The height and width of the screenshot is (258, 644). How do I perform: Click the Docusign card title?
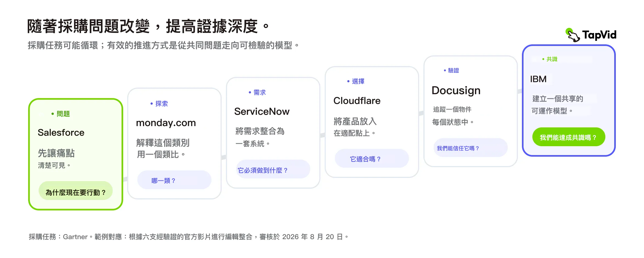pos(456,91)
